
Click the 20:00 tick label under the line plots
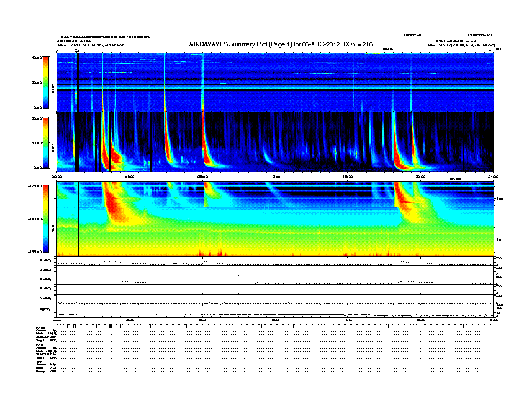pos(420,320)
